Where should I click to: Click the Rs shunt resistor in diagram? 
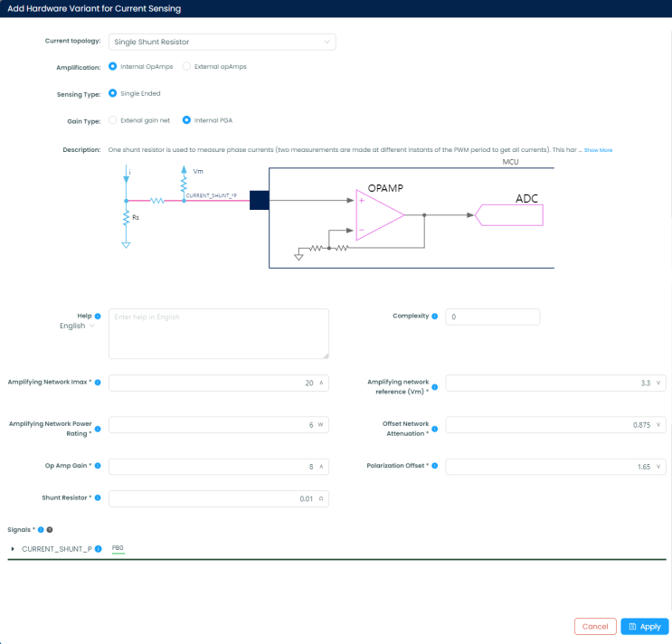pos(127,218)
